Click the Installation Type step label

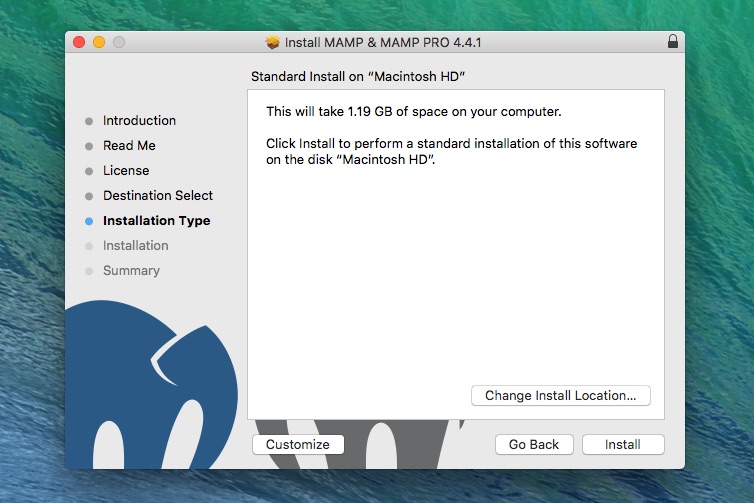(x=156, y=221)
